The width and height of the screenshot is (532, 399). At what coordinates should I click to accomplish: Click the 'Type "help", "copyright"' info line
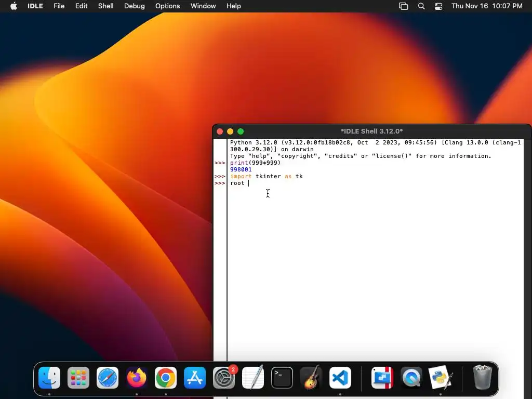(x=361, y=156)
